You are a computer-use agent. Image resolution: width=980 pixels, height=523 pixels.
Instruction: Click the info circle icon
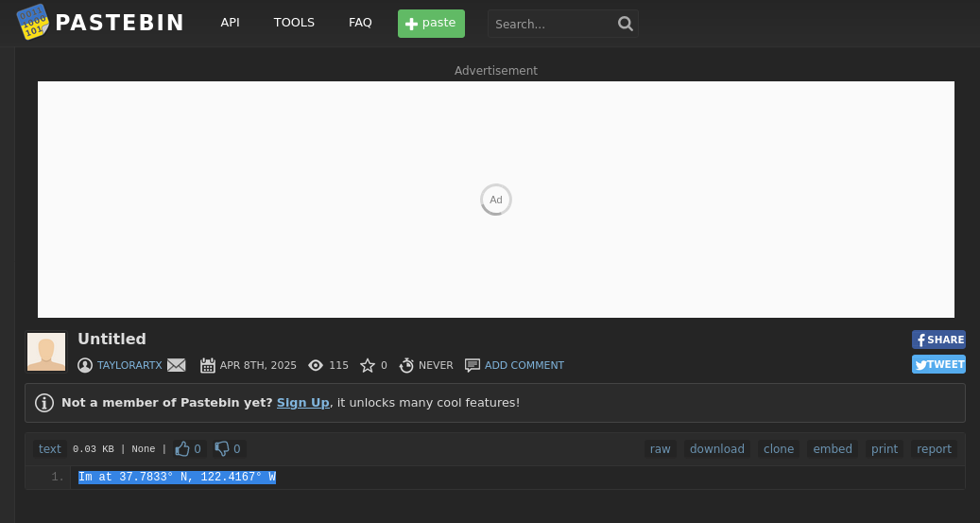(x=44, y=403)
